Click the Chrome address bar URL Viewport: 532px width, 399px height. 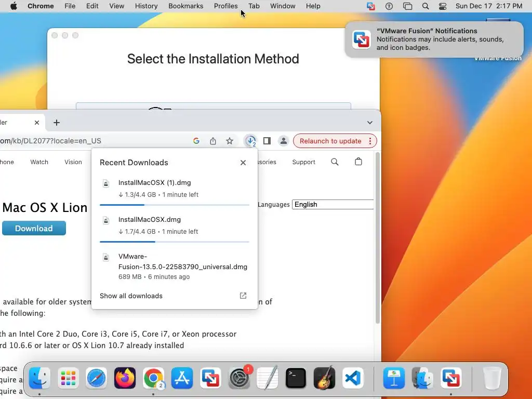pyautogui.click(x=51, y=141)
